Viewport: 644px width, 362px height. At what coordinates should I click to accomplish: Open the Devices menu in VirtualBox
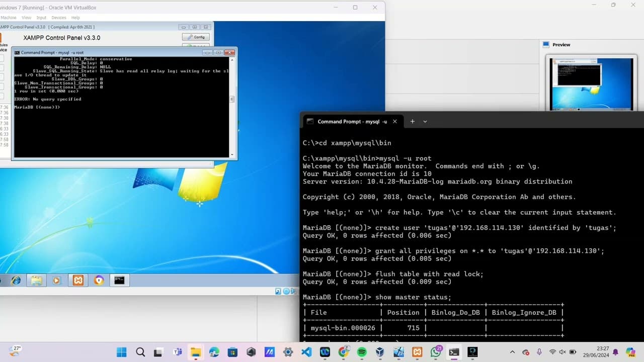click(x=59, y=18)
